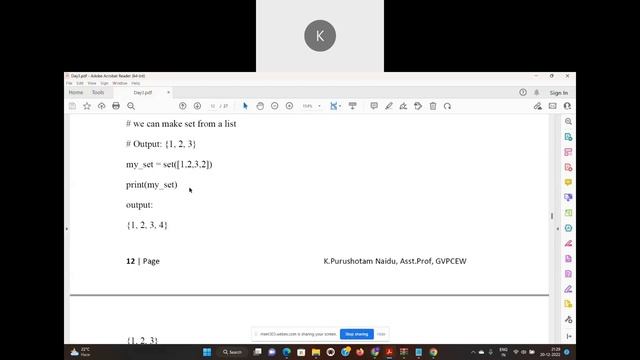640x360 pixels.
Task: Go to previous page with up arrow
Action: tap(182, 106)
